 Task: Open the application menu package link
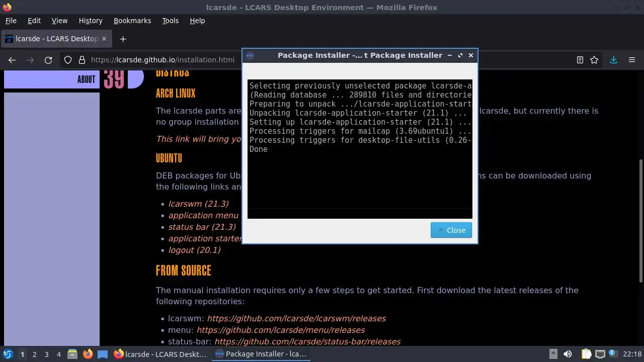click(x=203, y=215)
